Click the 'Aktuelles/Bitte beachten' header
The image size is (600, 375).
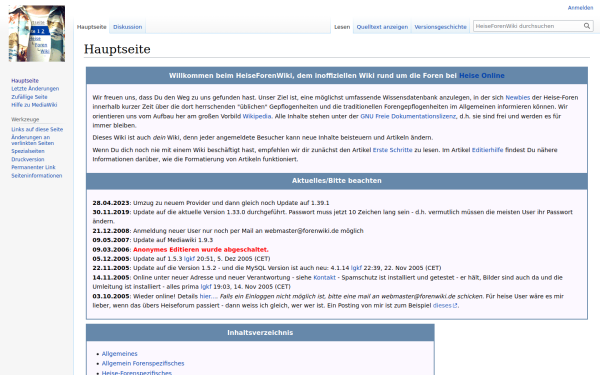337,181
